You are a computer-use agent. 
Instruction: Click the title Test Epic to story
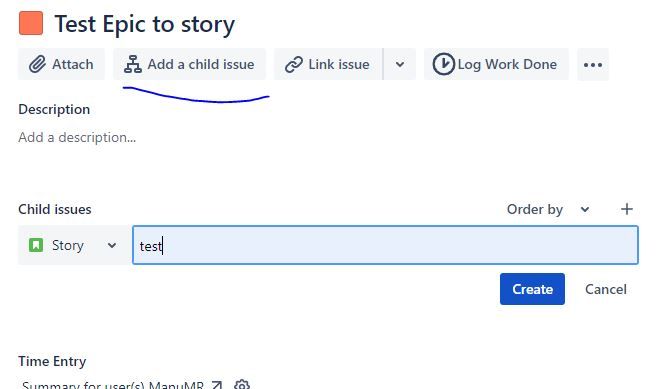click(x=145, y=24)
